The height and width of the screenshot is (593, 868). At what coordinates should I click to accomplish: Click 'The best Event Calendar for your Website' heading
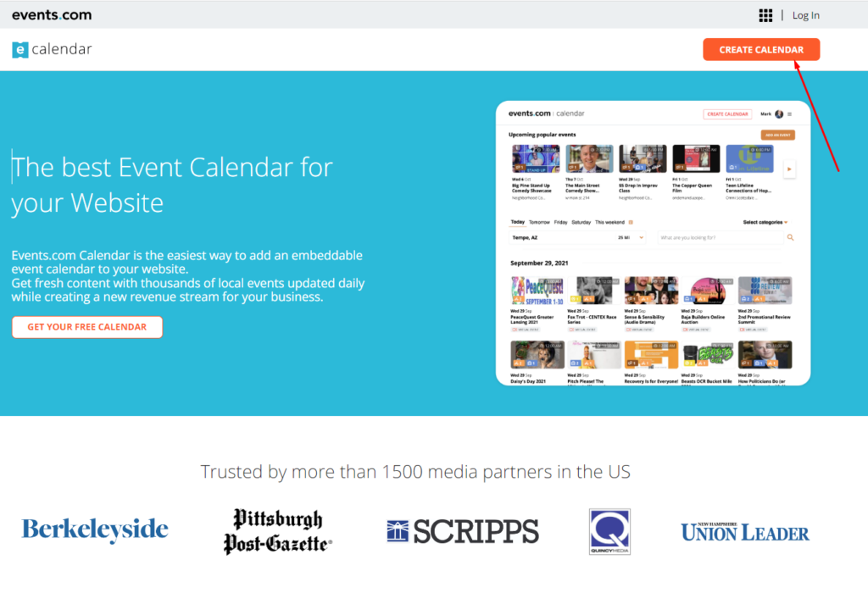[x=171, y=185]
